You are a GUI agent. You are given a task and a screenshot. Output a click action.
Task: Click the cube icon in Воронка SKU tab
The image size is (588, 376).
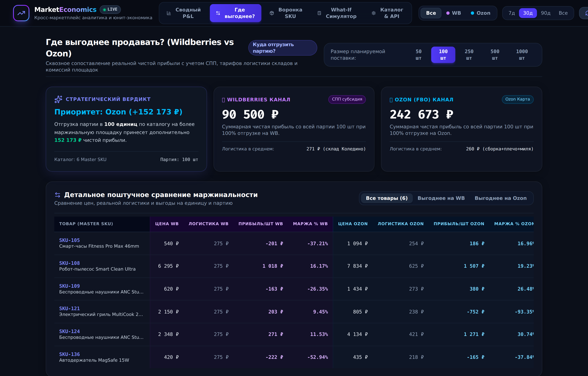272,13
